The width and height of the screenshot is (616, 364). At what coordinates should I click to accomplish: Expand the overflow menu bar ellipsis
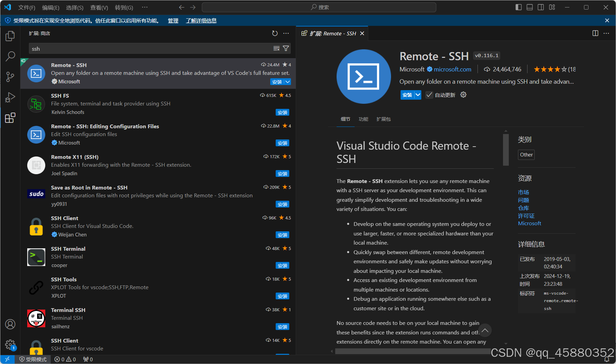(x=145, y=7)
